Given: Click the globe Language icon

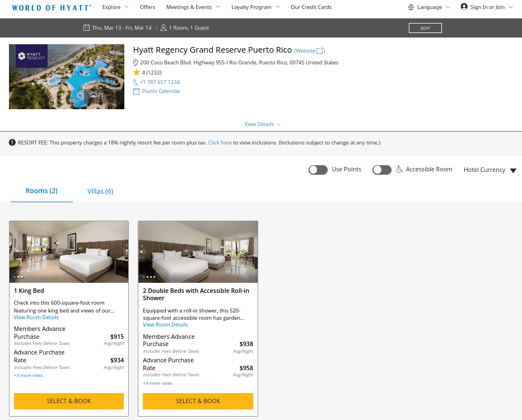Looking at the screenshot, I should pyautogui.click(x=412, y=7).
